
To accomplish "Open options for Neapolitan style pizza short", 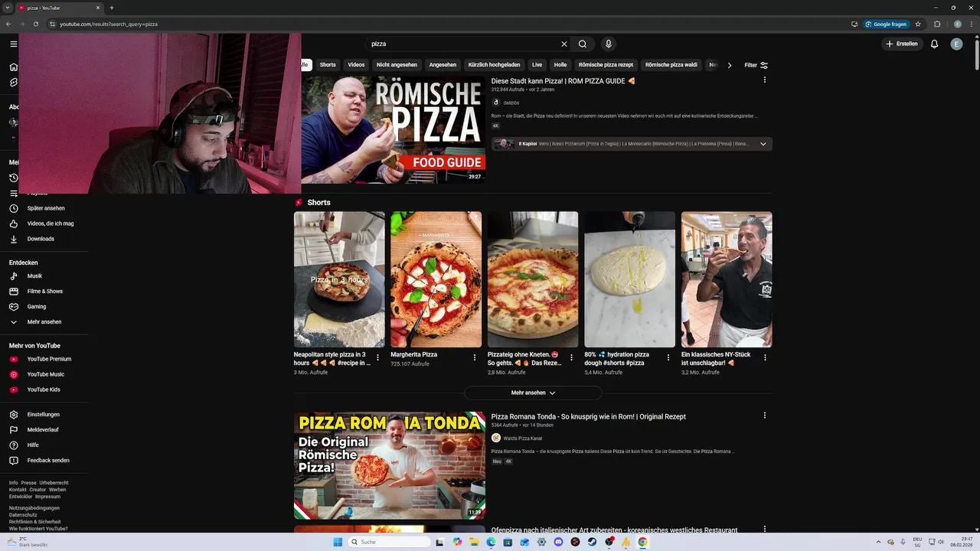I will (x=377, y=357).
